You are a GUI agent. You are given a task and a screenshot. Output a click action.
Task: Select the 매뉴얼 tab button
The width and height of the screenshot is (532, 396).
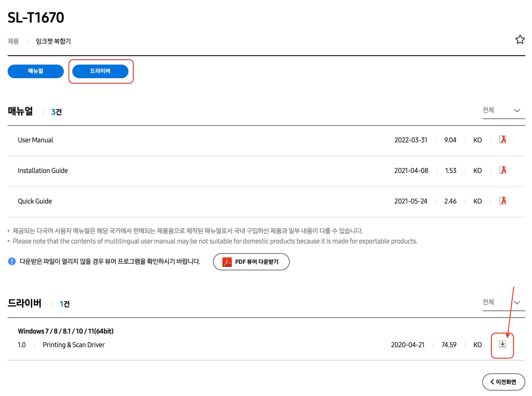[36, 71]
